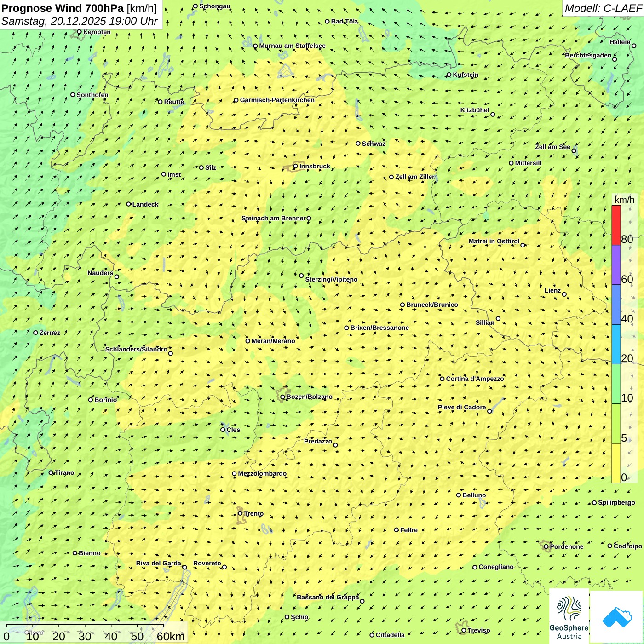
Task: Click the 'Cles' label
Action: tap(233, 430)
